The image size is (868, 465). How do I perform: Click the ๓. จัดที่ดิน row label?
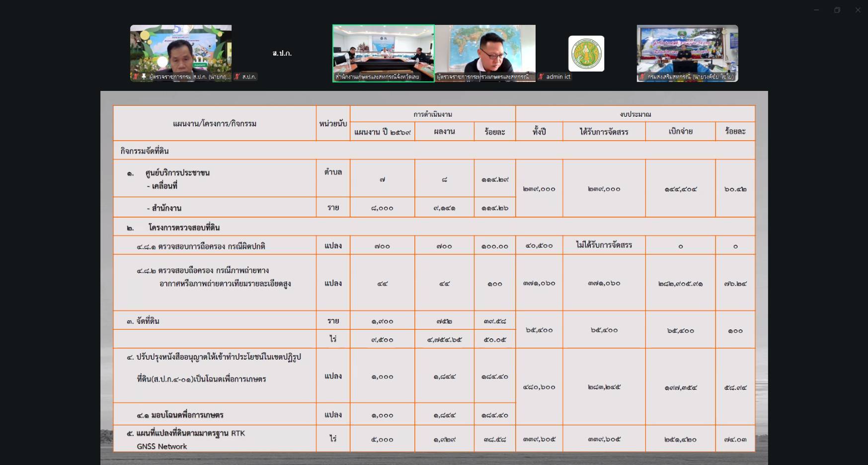click(143, 321)
